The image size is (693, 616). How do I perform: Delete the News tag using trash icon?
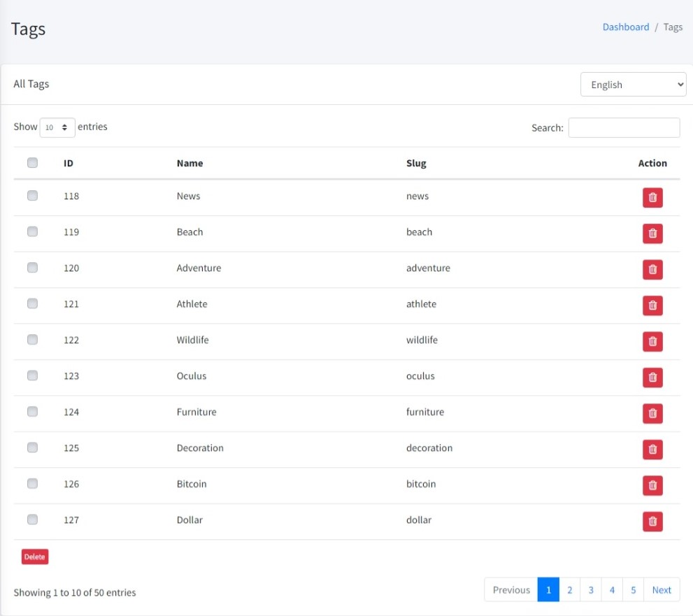[x=652, y=197]
